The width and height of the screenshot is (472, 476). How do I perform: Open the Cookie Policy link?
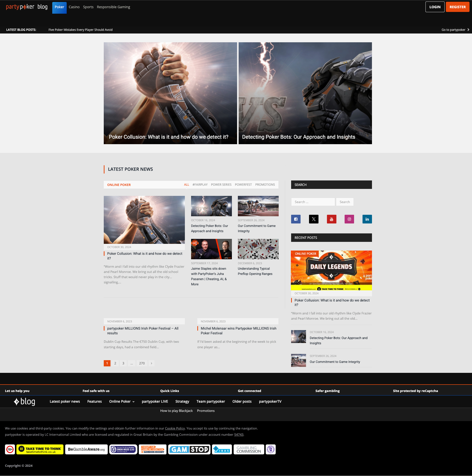tap(175, 428)
